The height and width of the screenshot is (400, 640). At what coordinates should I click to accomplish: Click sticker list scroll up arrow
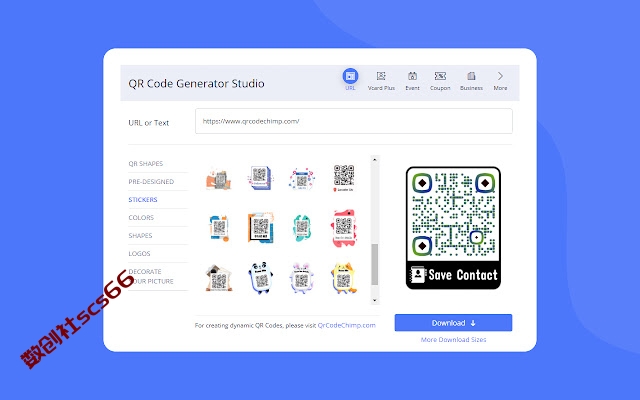375,160
